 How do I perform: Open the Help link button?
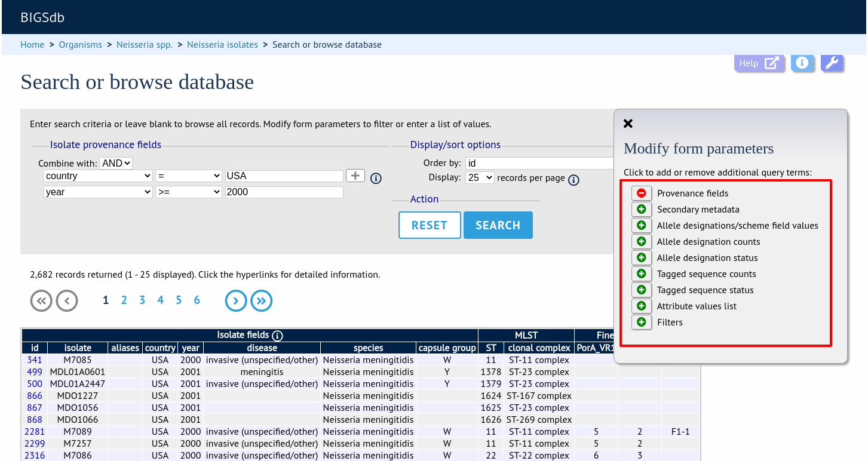(x=759, y=63)
